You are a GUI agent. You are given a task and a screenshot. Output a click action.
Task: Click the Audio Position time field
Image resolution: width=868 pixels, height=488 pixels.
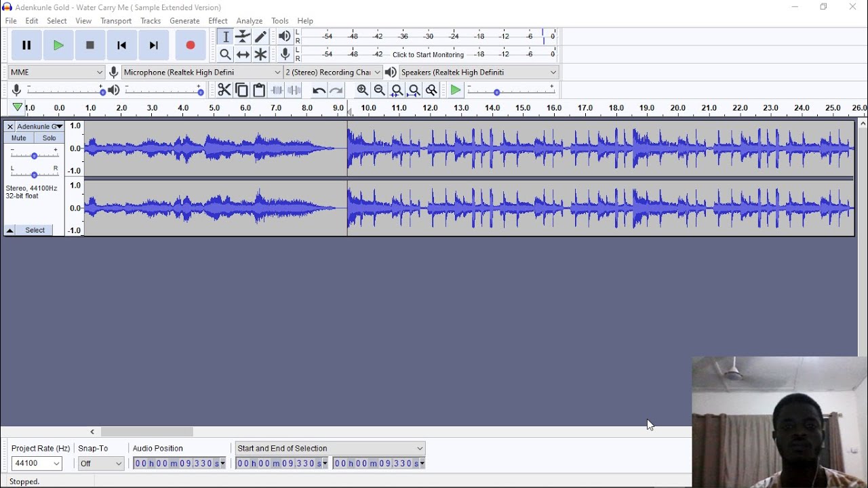tap(180, 464)
